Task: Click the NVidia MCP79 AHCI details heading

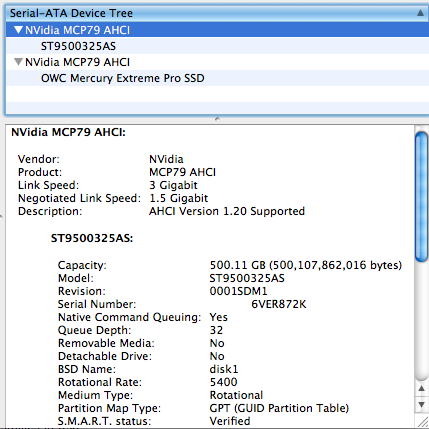Action: point(68,132)
